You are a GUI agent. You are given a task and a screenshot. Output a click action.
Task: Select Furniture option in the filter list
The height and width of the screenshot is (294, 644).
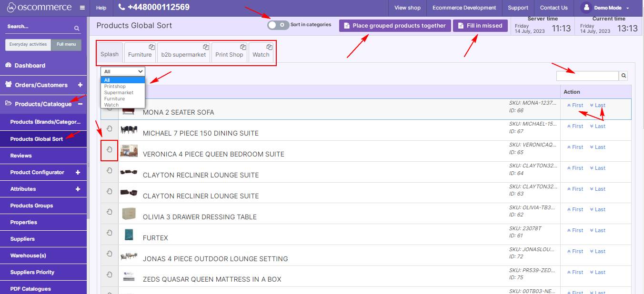point(123,99)
